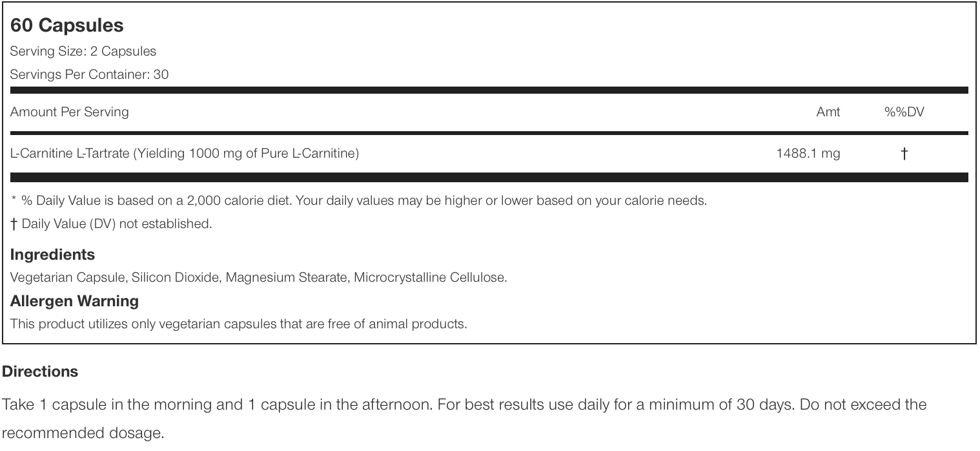Click the "Daily Value (DV) not established" footnote
The width and height of the screenshot is (980, 451).
coord(111,224)
